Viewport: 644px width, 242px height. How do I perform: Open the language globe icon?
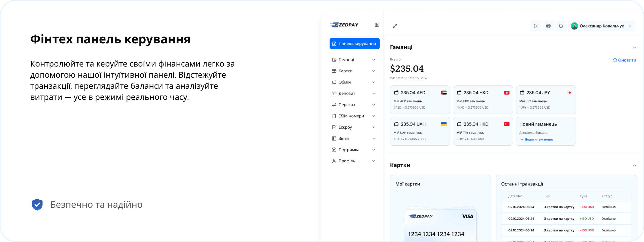pos(548,26)
